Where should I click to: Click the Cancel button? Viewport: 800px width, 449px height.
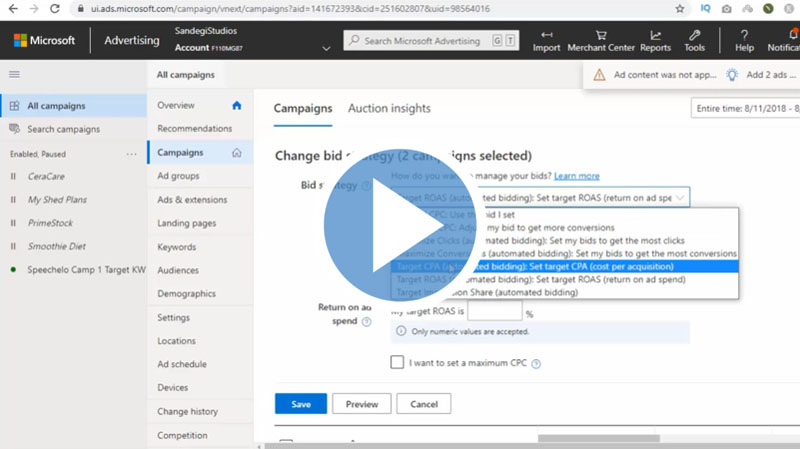pos(423,404)
